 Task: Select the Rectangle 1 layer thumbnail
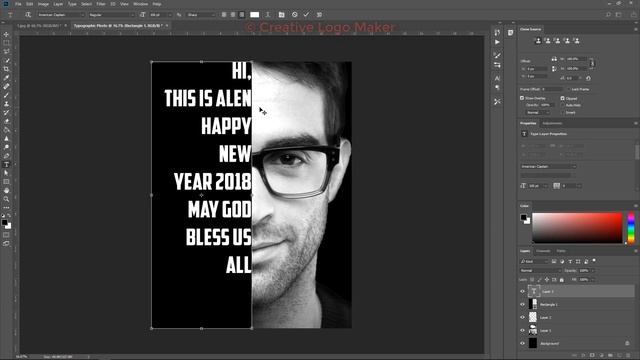click(x=533, y=304)
